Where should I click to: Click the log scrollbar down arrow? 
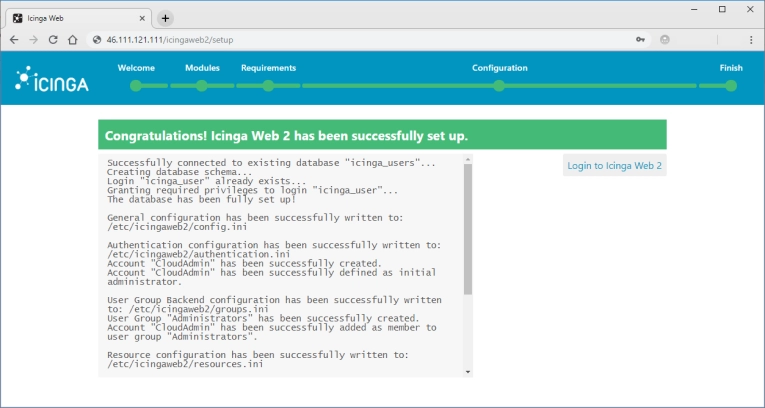tap(468, 372)
